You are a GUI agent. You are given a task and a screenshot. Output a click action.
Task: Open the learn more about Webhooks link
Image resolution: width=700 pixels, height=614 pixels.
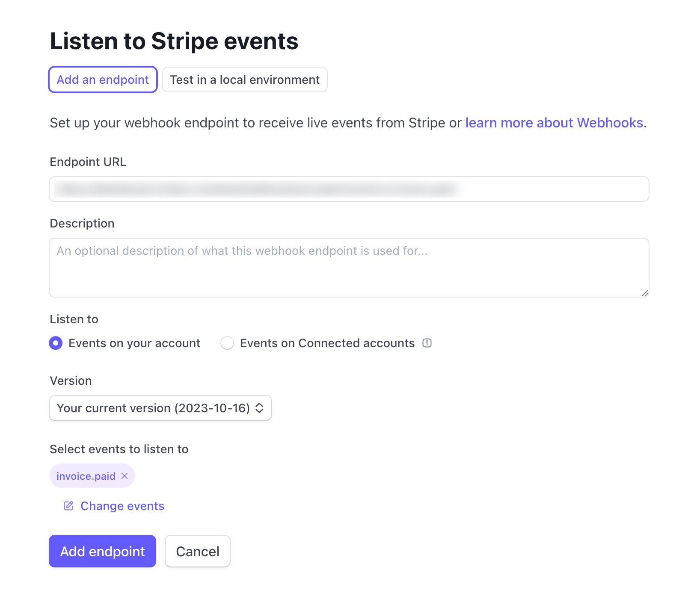(554, 123)
